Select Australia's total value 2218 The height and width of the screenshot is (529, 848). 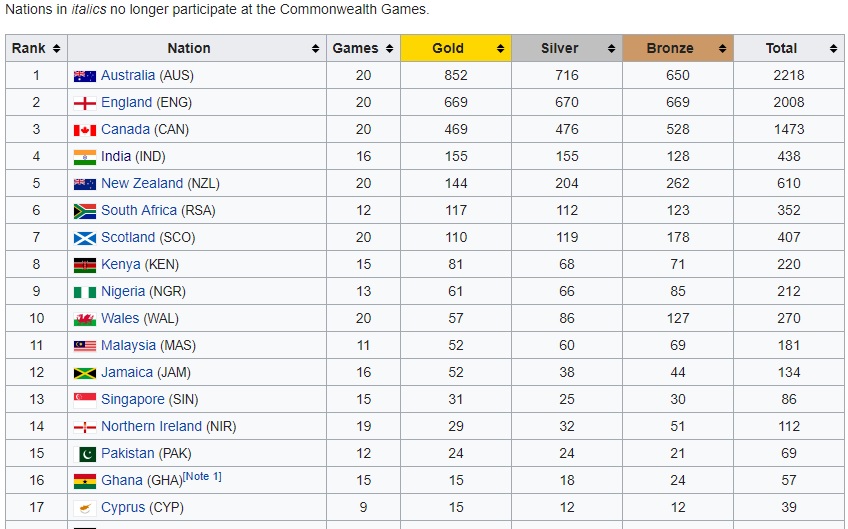coord(789,75)
